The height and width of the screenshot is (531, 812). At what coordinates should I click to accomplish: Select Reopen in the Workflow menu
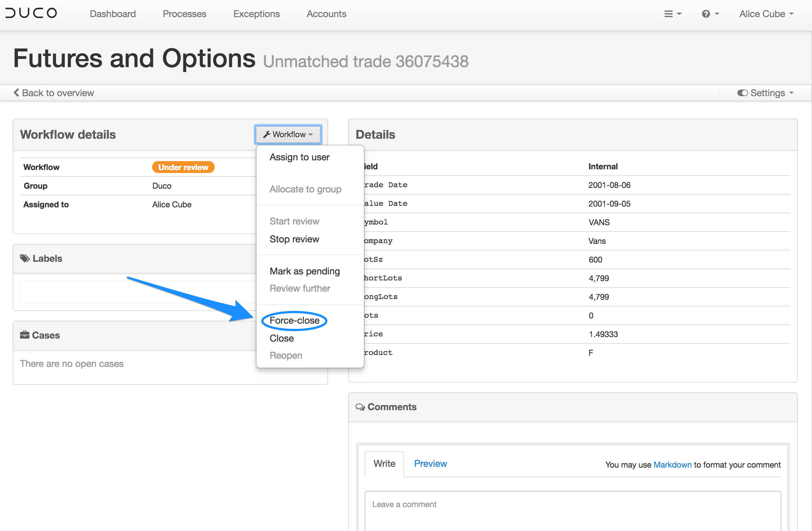[286, 355]
